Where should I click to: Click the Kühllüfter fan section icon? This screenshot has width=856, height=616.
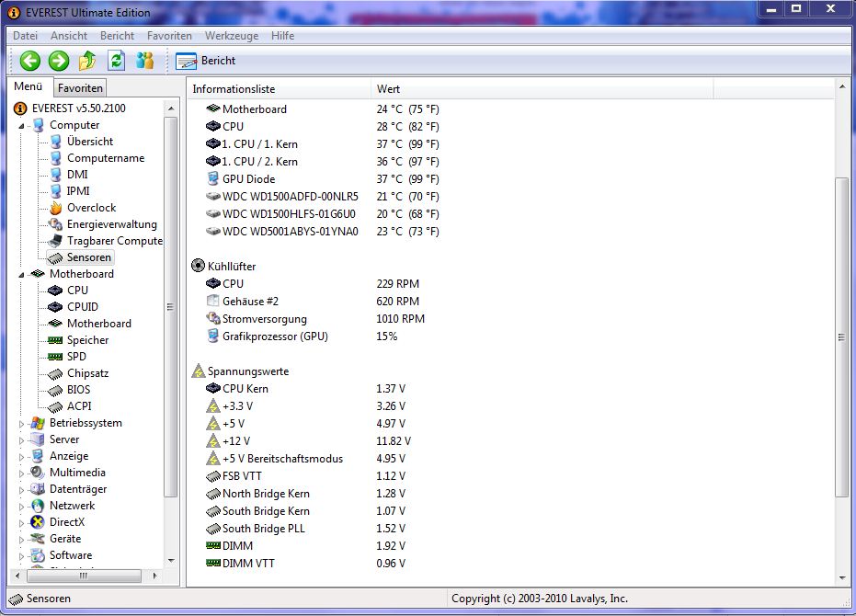pos(198,266)
